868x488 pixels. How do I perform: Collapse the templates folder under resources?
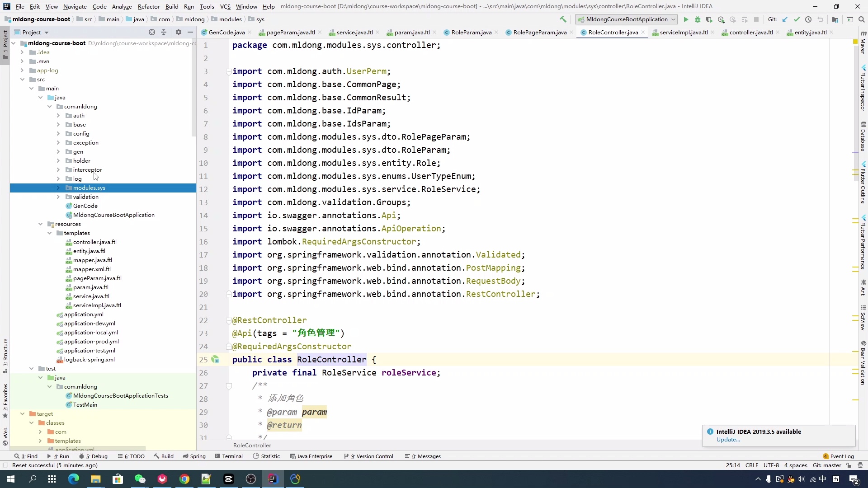49,233
